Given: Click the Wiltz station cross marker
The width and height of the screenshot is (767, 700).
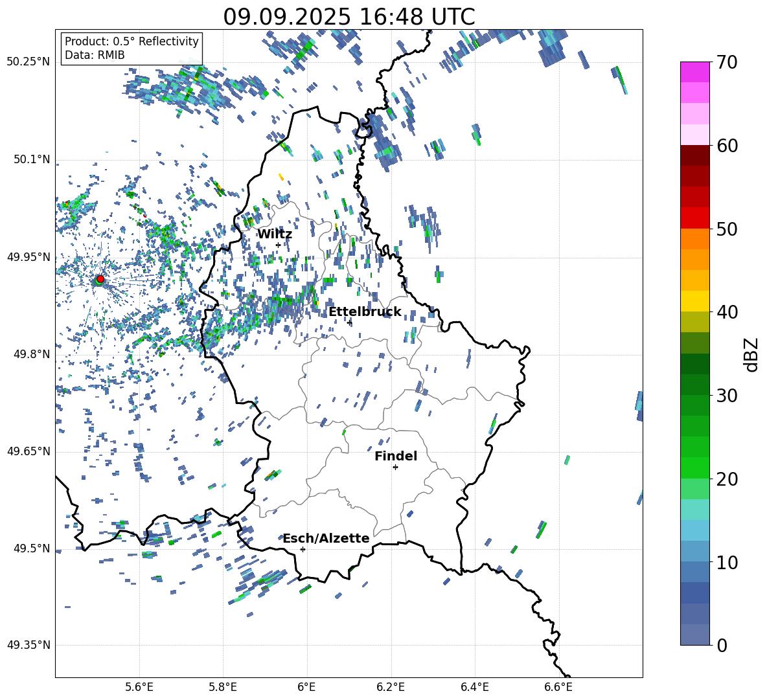Looking at the screenshot, I should click(x=278, y=245).
